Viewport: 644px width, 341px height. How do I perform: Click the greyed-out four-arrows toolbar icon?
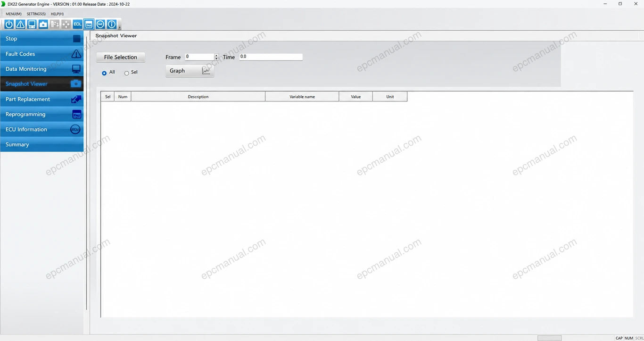[66, 24]
